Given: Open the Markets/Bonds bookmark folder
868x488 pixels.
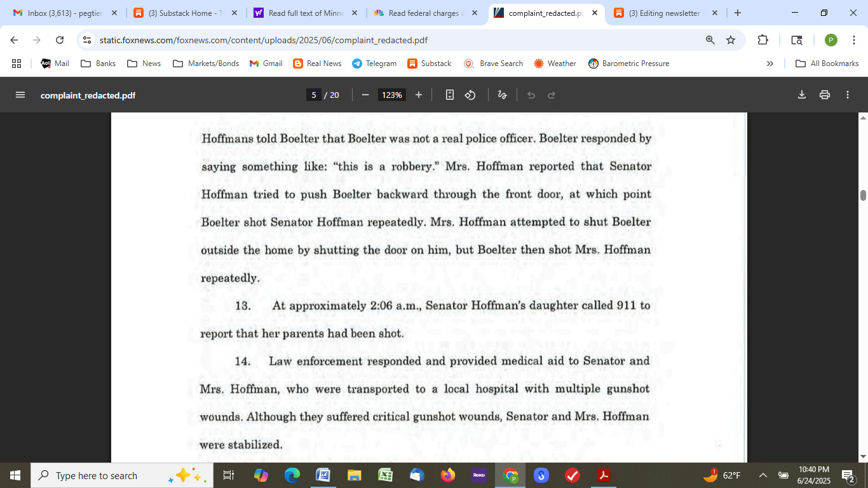Looking at the screenshot, I should tap(206, 64).
